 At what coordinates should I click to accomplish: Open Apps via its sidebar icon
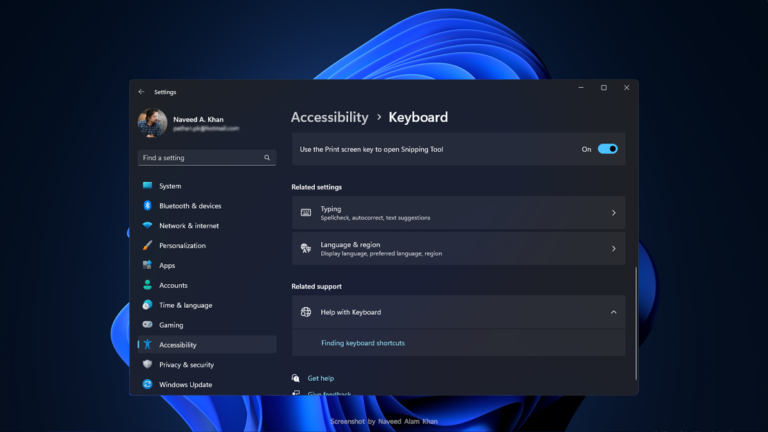147,265
